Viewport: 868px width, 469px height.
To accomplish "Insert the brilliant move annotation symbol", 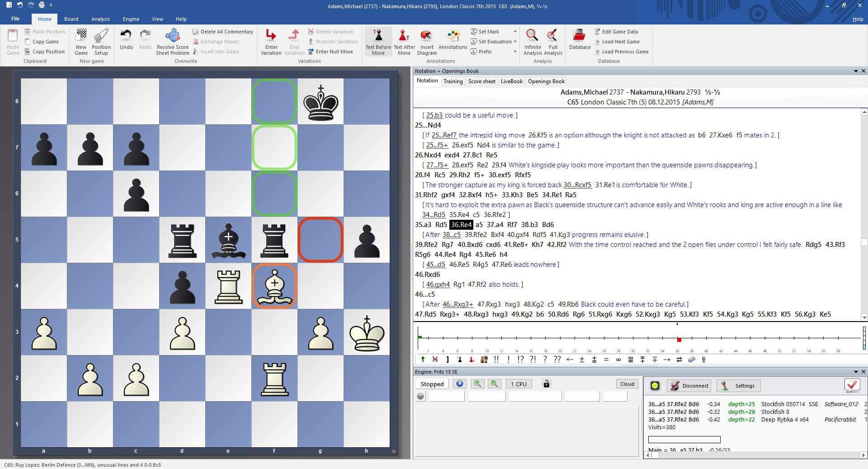I will (x=496, y=360).
